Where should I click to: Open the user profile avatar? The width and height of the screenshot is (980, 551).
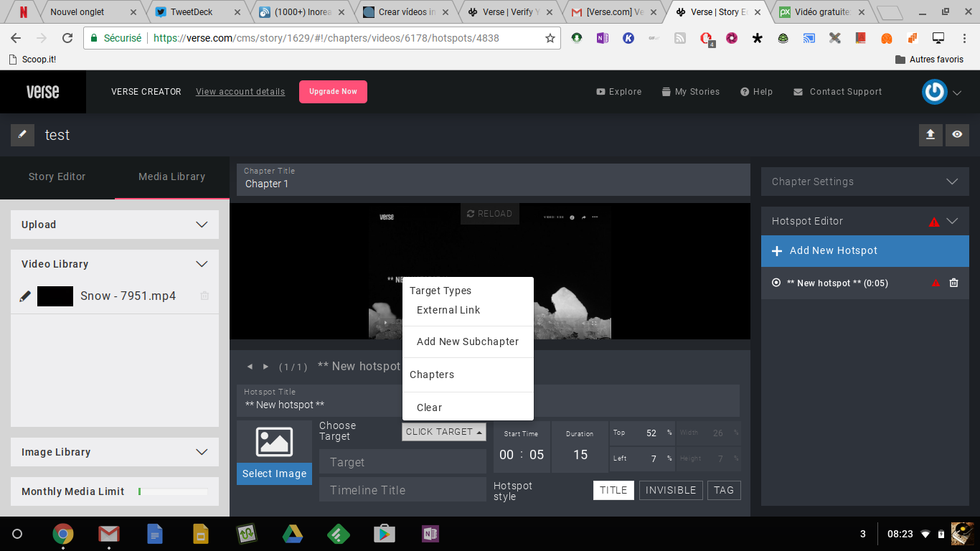click(935, 92)
